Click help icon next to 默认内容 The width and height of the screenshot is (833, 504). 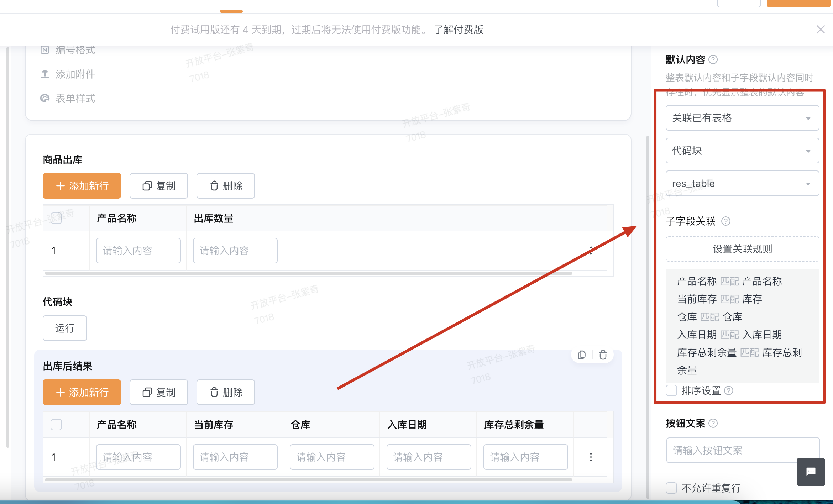pos(713,59)
